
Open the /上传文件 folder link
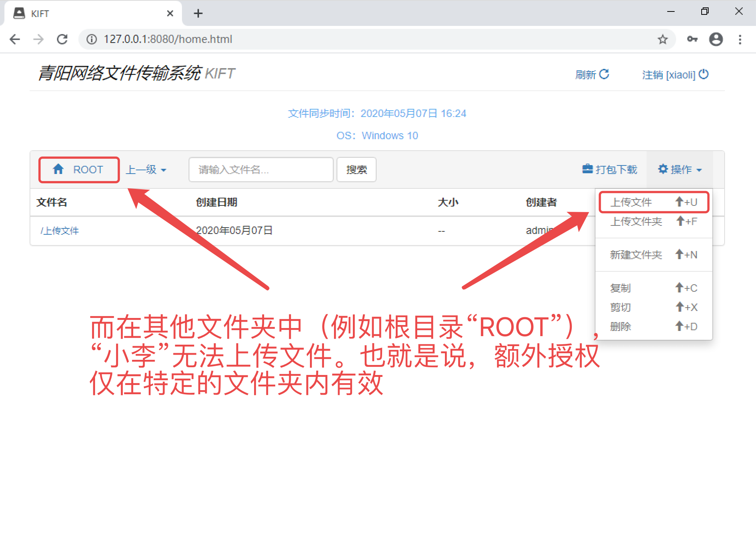(60, 231)
